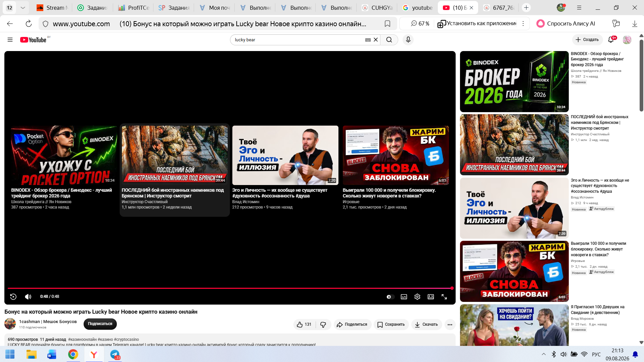Switch to the CUHGYa tab
This screenshot has width=644, height=362.
[x=377, y=8]
